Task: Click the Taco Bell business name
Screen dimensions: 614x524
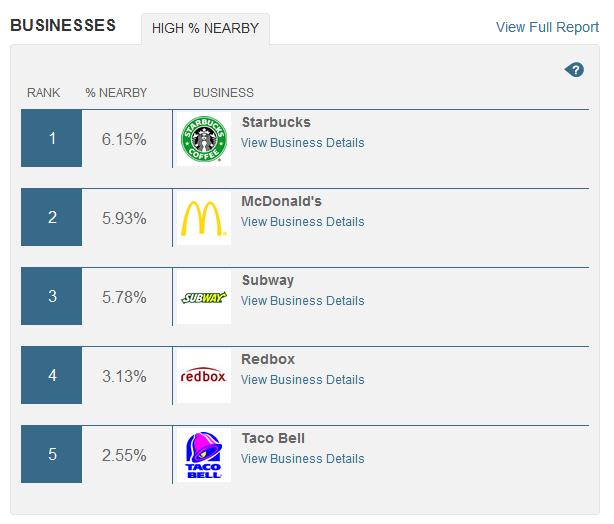Action: click(273, 438)
